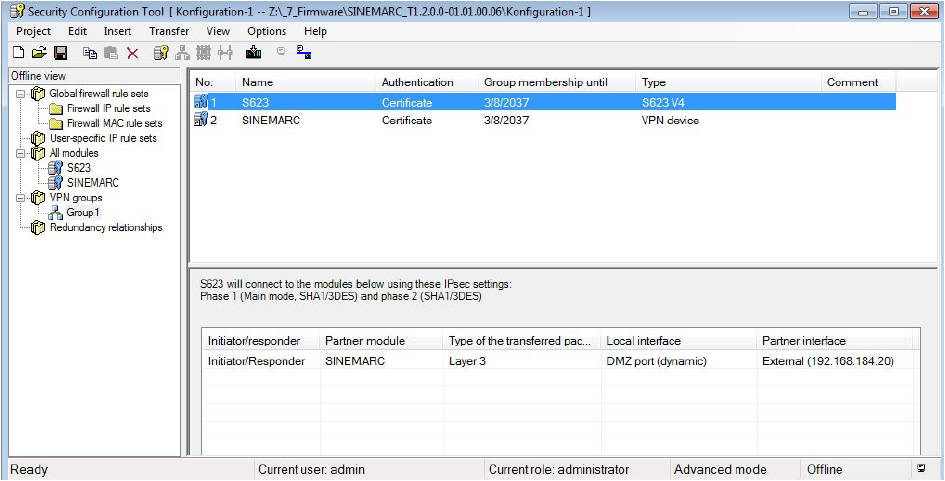
Task: Sort by the Name column header
Action: pyautogui.click(x=306, y=83)
